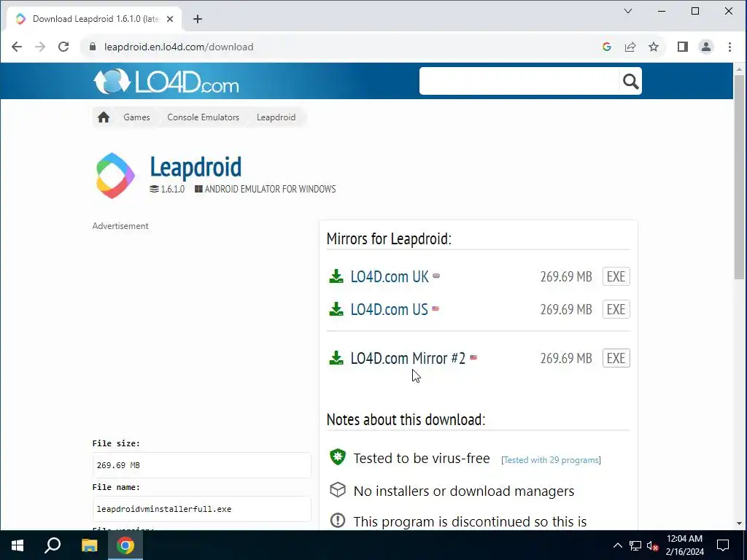Toggle the browser side panel

click(x=683, y=47)
